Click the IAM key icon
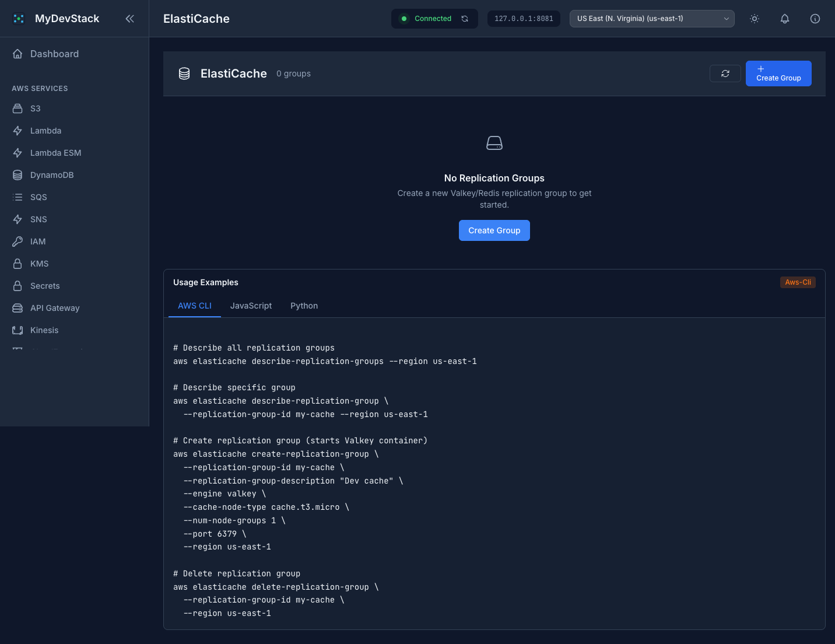Screen dimensions: 835x644 (x=17, y=242)
